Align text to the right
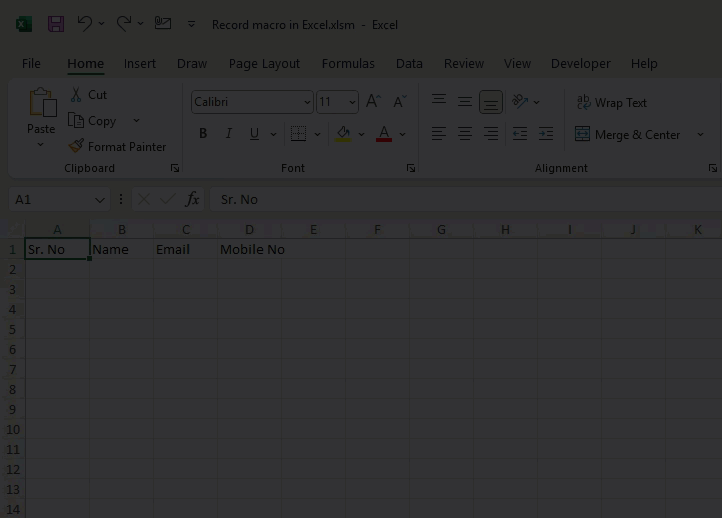Viewport: 722px width, 518px height. pyautogui.click(x=491, y=134)
